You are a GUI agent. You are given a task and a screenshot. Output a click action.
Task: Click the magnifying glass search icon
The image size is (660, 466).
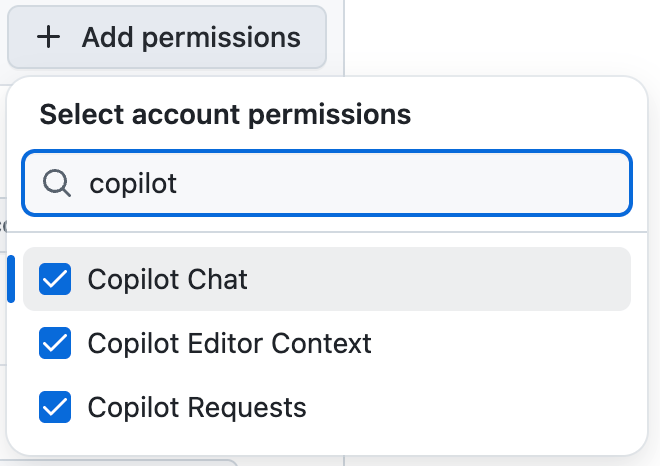click(x=58, y=183)
